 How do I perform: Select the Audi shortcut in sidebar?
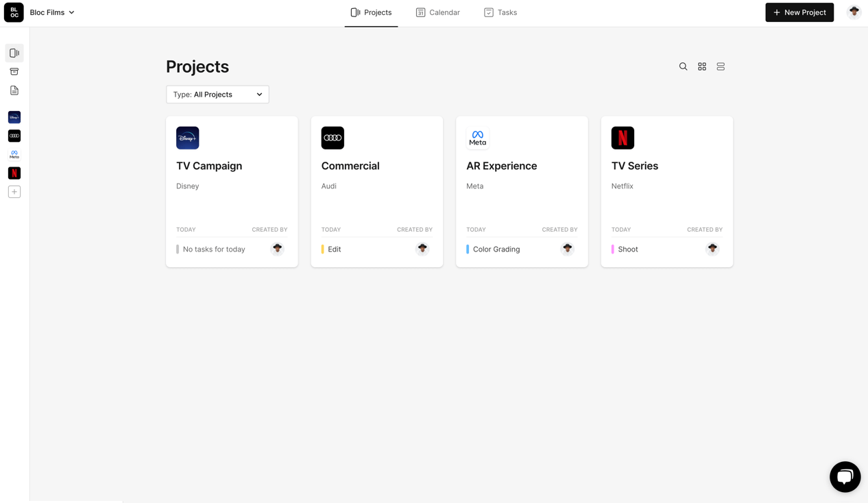point(14,136)
